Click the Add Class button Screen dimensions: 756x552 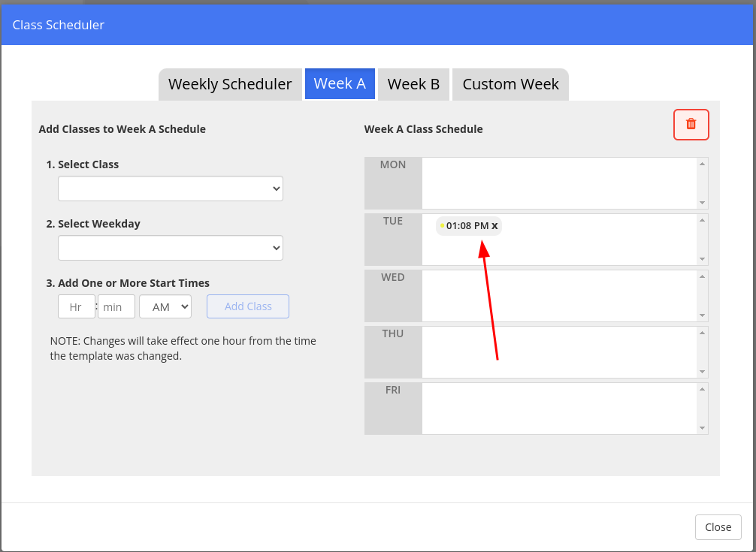248,306
